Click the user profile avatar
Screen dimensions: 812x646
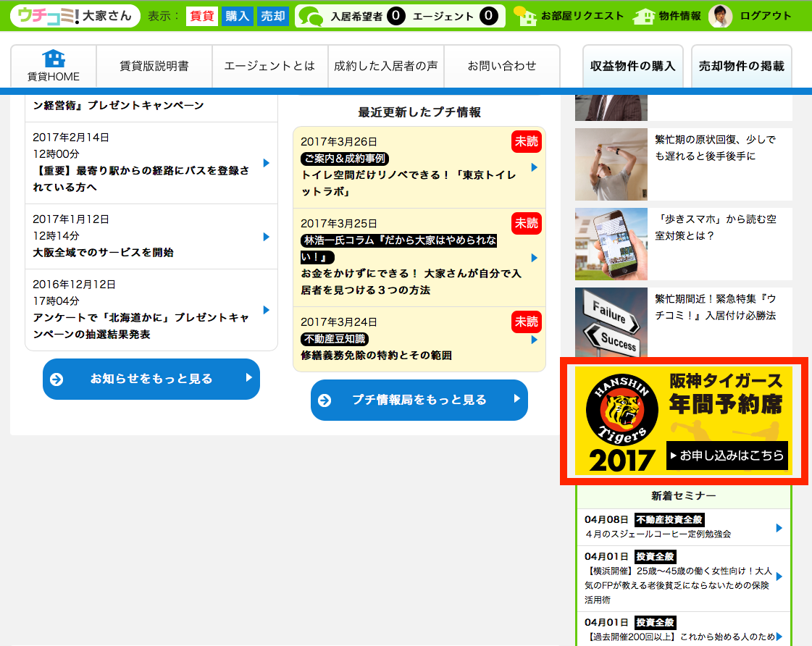click(720, 16)
